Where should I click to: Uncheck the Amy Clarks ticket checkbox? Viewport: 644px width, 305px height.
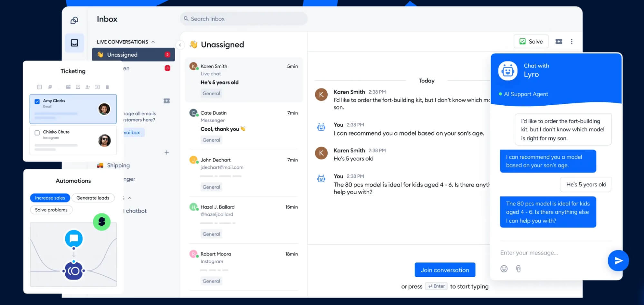tap(37, 101)
